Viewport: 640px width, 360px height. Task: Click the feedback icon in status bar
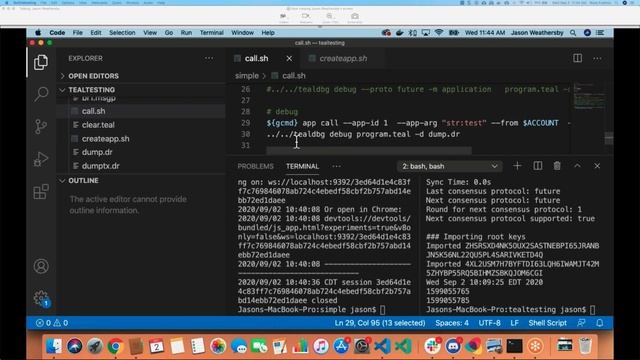[581, 323]
